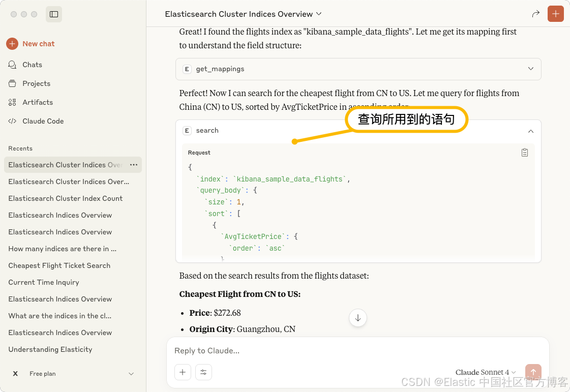Image resolution: width=570 pixels, height=392 pixels.
Task: Click the AvgTicketPrice key in the request
Action: click(253, 237)
